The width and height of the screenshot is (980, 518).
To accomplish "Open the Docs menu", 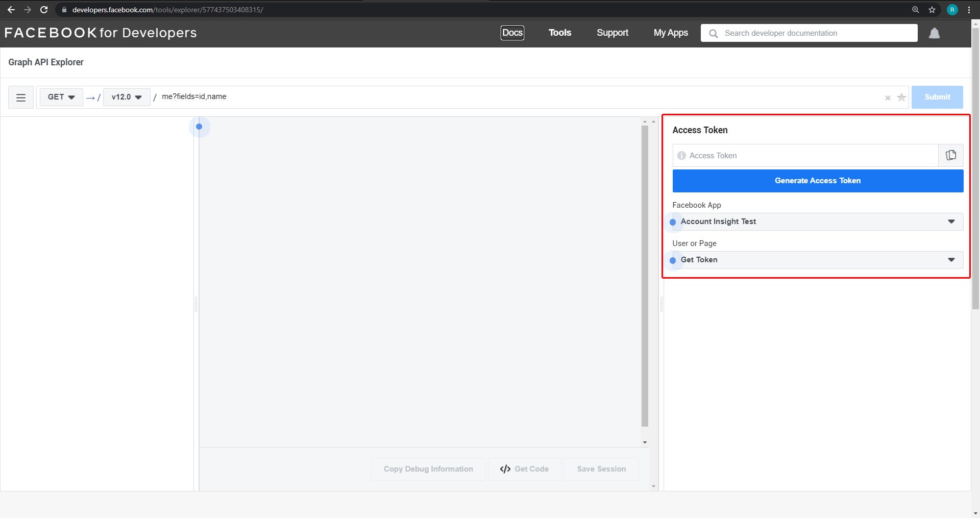I will click(x=512, y=33).
